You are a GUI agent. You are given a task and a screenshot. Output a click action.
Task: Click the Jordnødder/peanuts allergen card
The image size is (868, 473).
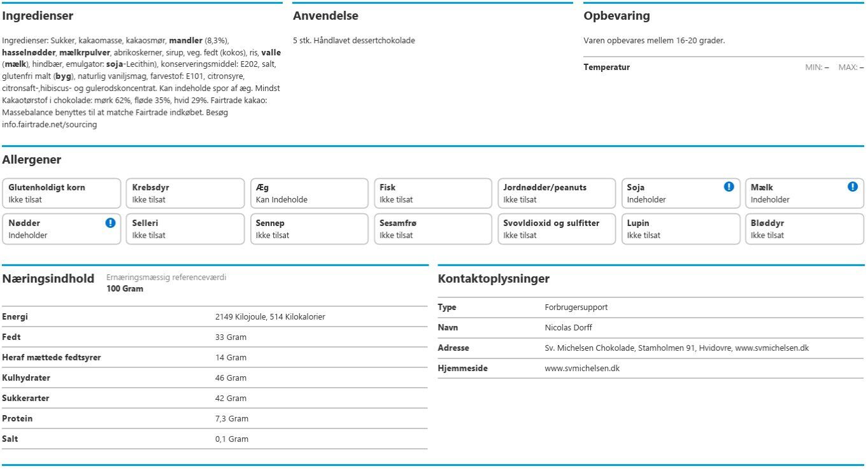pyautogui.click(x=556, y=194)
